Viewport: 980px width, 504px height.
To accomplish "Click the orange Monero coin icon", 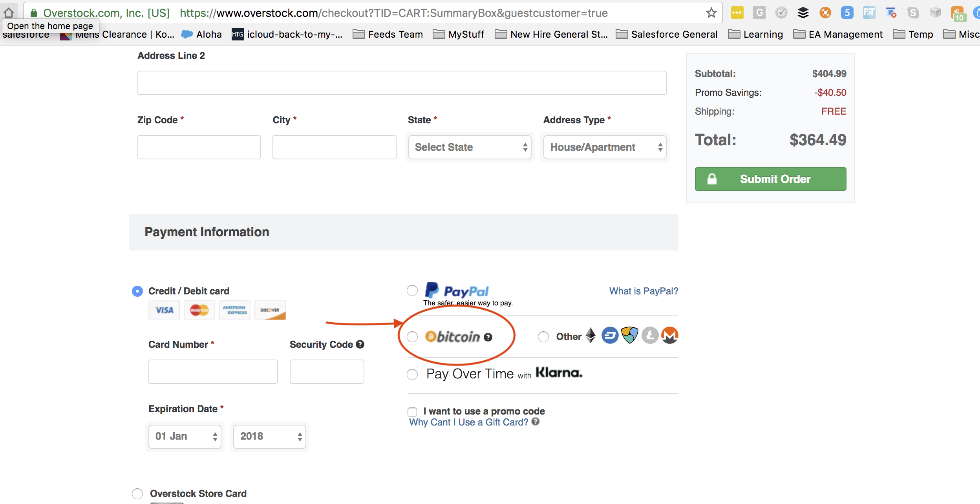I will coord(670,336).
